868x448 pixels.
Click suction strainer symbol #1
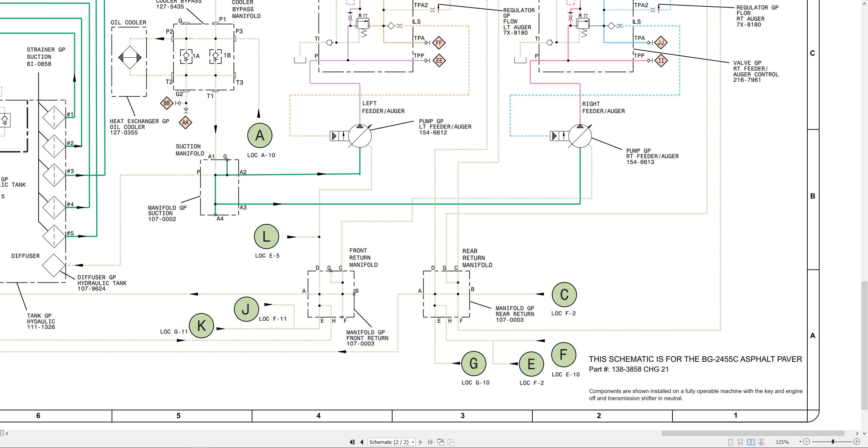click(54, 117)
